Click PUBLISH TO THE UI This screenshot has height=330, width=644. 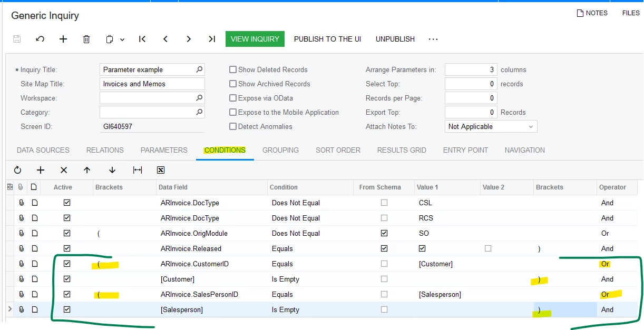(327, 39)
